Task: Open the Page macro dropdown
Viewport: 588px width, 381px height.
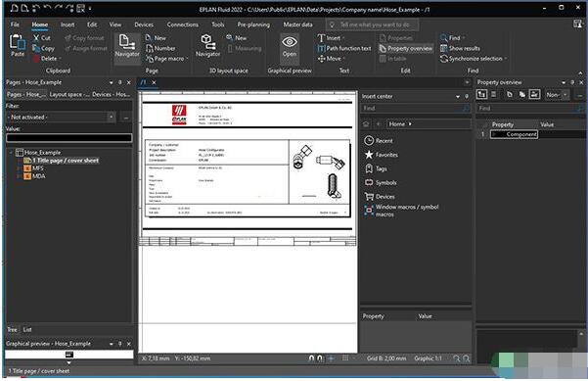Action: pos(187,59)
